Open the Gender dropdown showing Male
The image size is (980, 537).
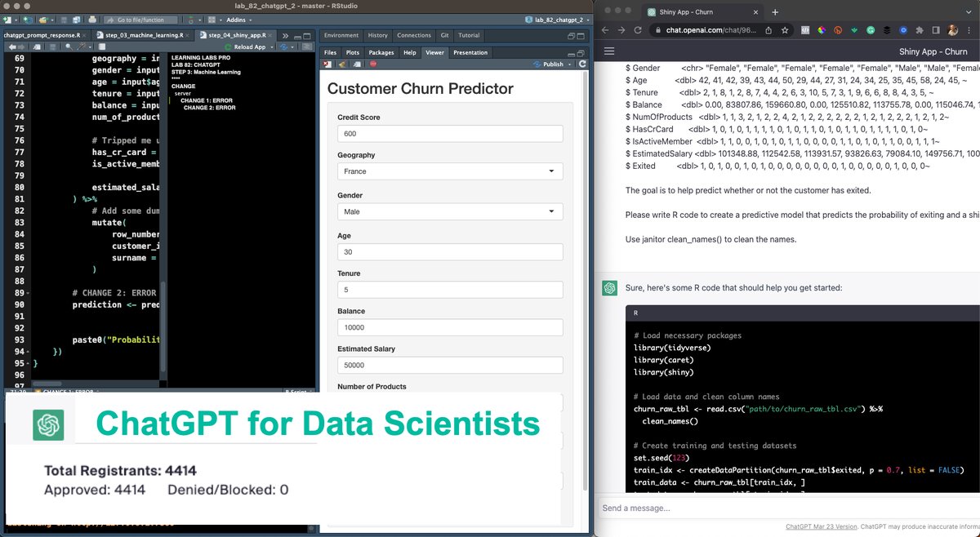click(450, 211)
